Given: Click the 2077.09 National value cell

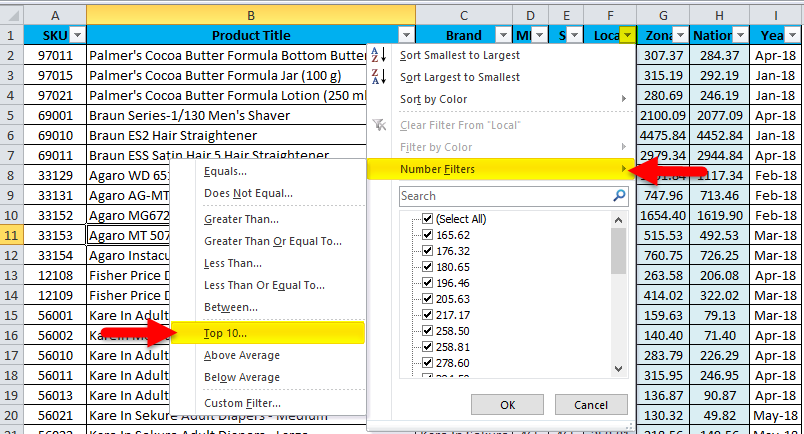Looking at the screenshot, I should pos(719,115).
